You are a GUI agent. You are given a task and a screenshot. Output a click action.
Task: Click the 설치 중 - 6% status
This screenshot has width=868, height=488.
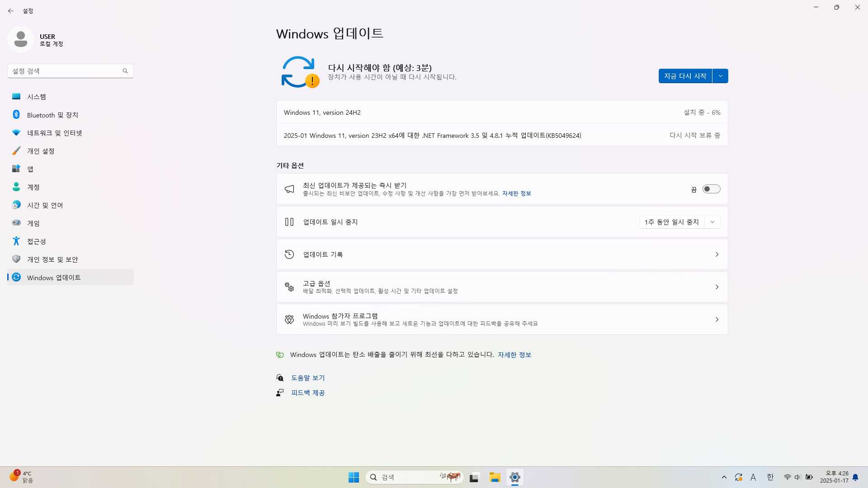[702, 113]
